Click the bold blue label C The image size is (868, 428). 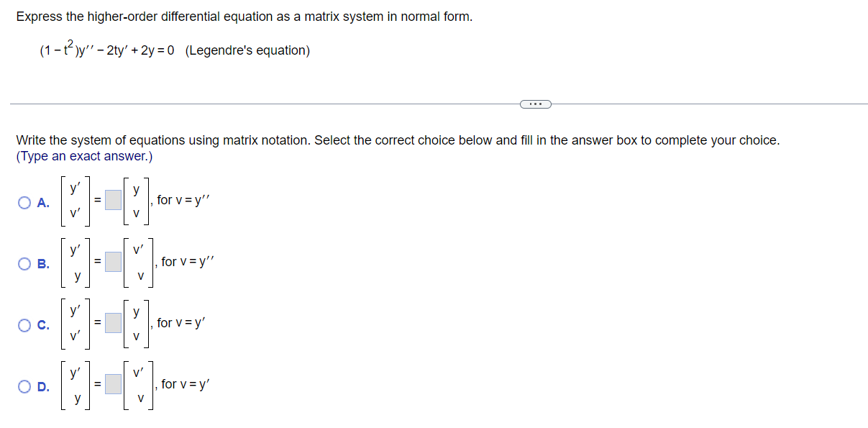42,325
